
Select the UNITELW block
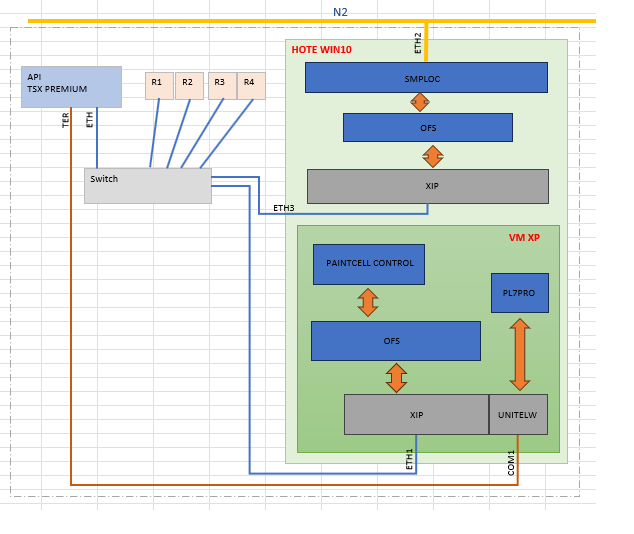coord(518,414)
